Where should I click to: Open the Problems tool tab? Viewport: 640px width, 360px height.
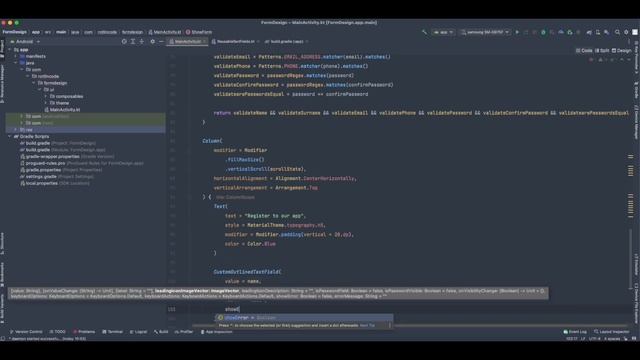pos(84,332)
